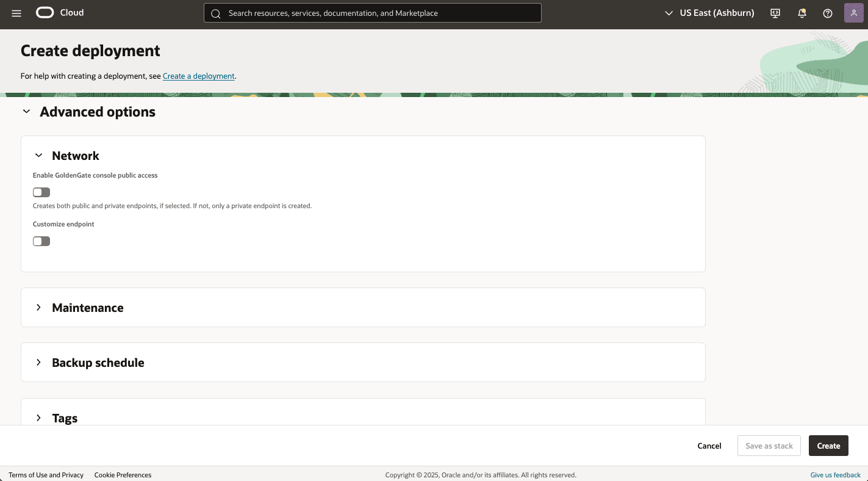
Task: Open the navigation hamburger menu
Action: (16, 13)
